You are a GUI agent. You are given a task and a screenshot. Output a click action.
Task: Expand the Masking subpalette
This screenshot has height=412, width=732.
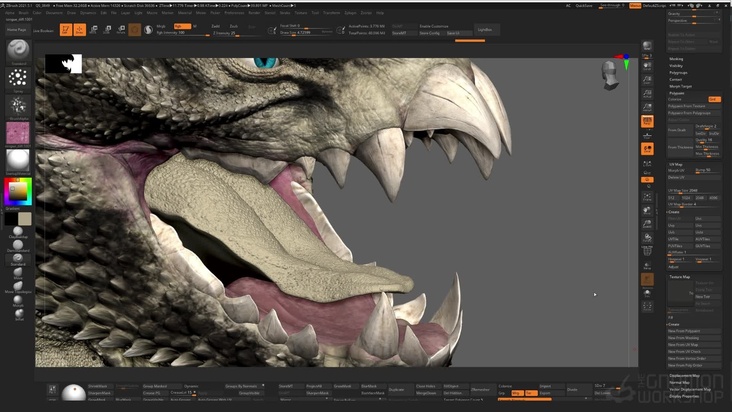click(676, 59)
